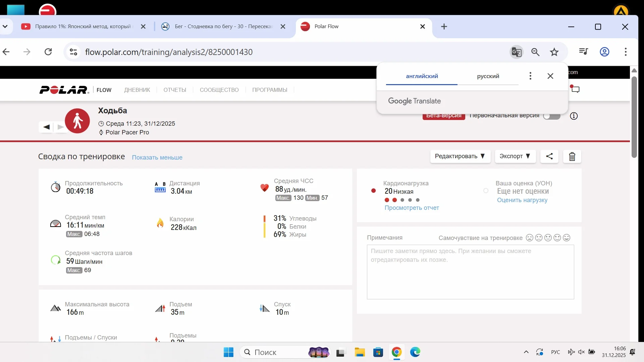This screenshot has width=644, height=362.
Task: Click the share workout icon
Action: pos(549,156)
